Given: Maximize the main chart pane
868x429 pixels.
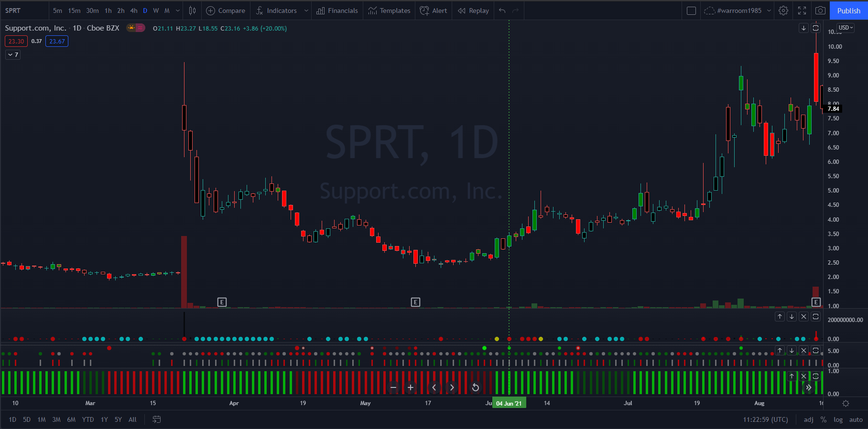Looking at the screenshot, I should [x=816, y=28].
